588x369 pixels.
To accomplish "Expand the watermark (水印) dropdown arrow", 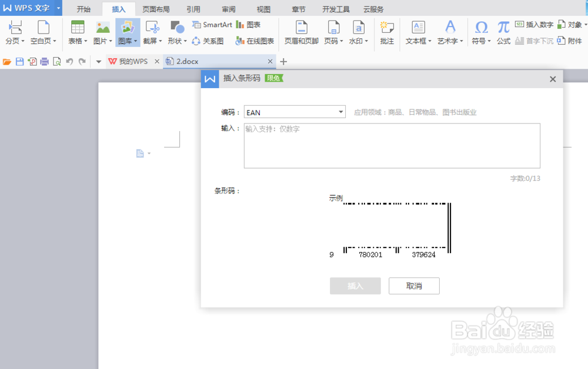I will click(x=366, y=41).
